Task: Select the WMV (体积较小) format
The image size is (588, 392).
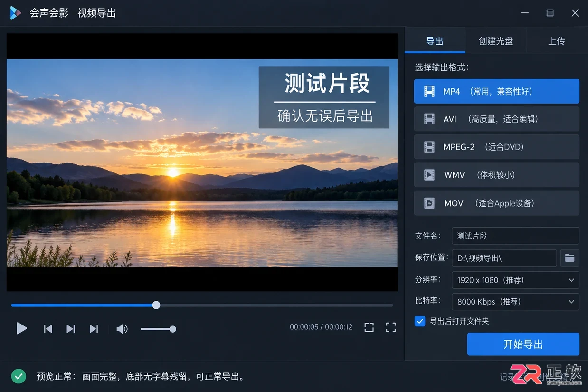Action: [496, 175]
